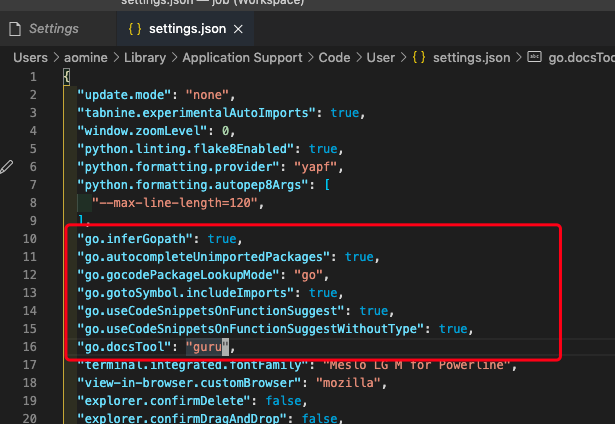Click "explorer.confirmDelete" key
615x424 pixels.
[164, 401]
